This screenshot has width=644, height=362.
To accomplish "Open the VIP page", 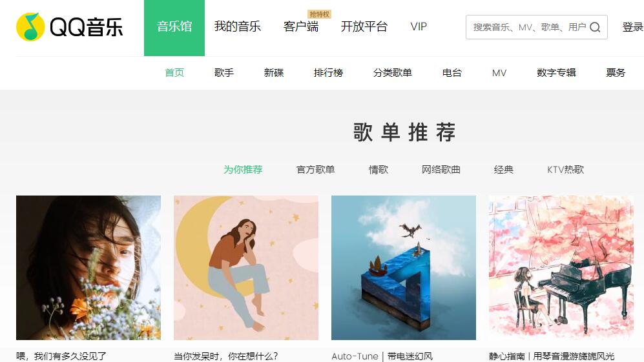I will [x=419, y=26].
